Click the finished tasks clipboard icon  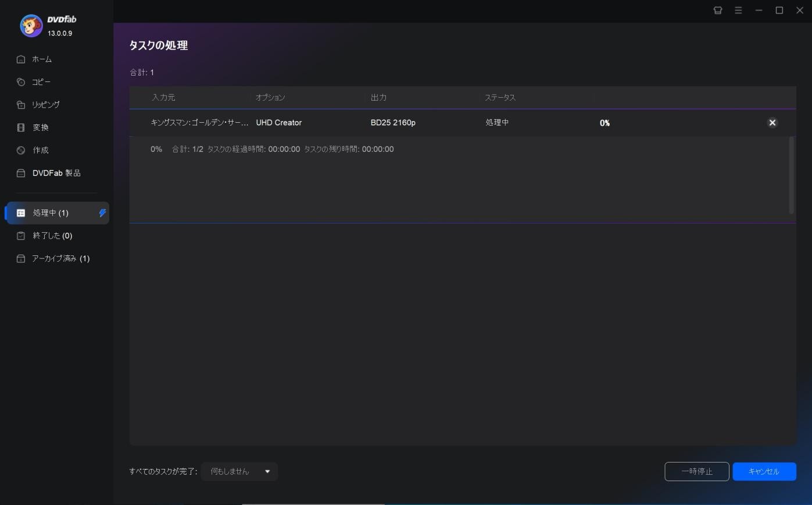[x=21, y=236]
